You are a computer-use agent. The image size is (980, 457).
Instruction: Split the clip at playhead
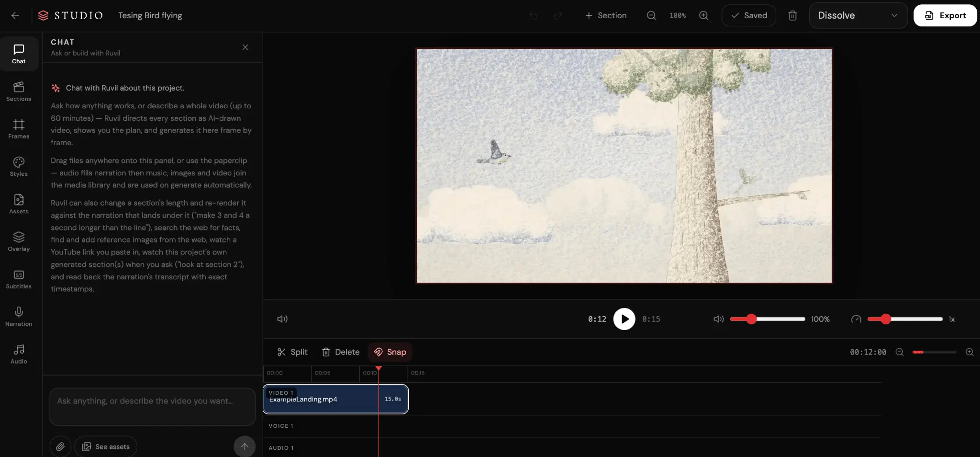click(x=292, y=352)
